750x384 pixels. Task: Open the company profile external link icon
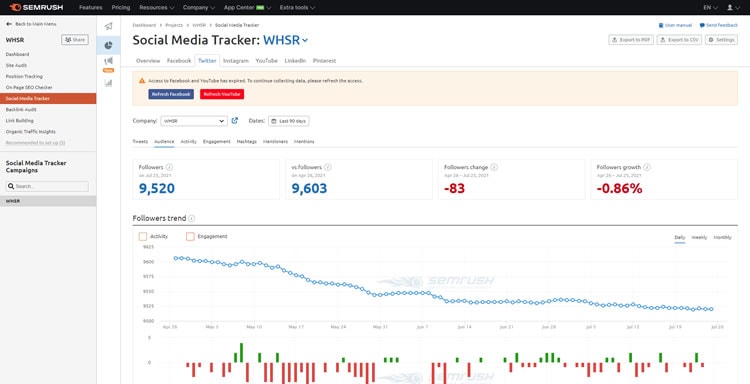[235, 121]
